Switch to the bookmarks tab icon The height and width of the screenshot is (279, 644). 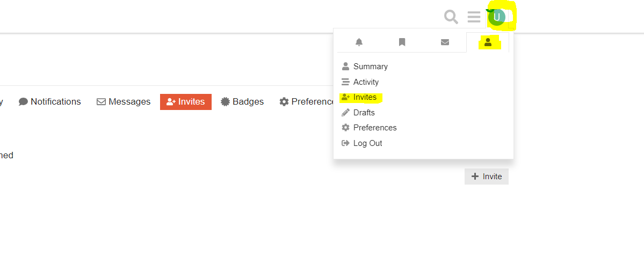(402, 42)
